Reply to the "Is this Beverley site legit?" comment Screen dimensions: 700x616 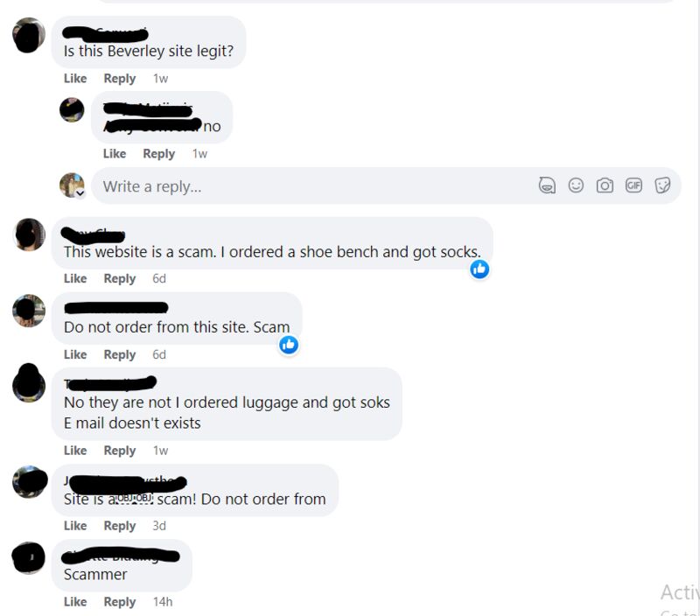click(x=120, y=79)
